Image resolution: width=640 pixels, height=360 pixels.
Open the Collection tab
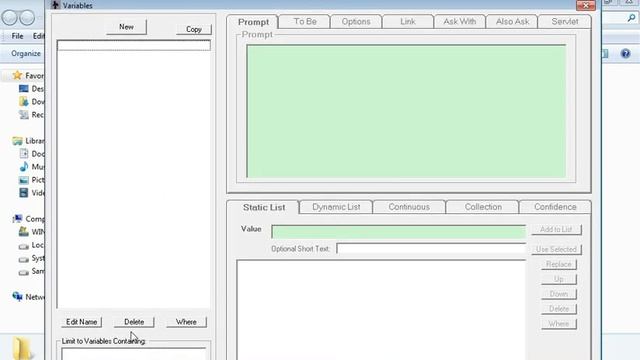[483, 207]
